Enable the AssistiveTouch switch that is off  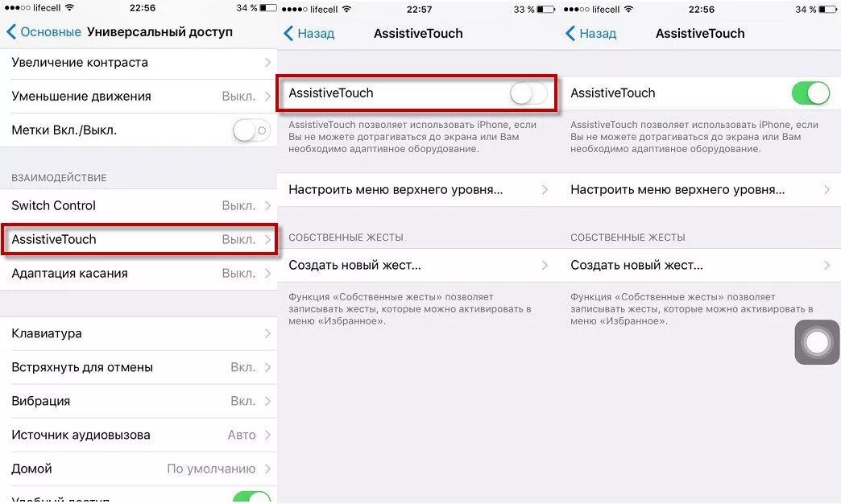tap(528, 93)
